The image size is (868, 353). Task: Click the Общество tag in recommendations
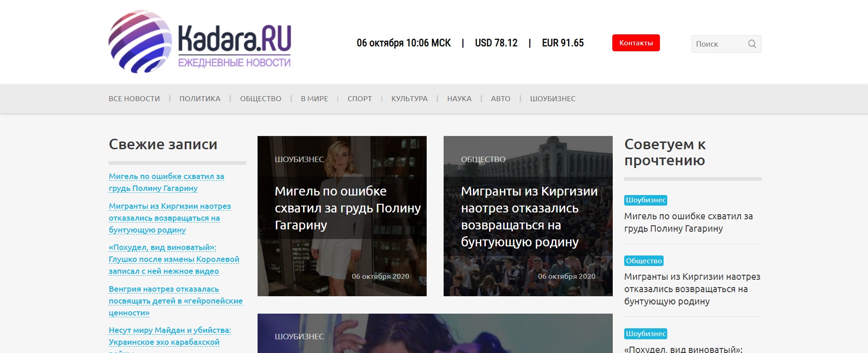pyautogui.click(x=644, y=261)
